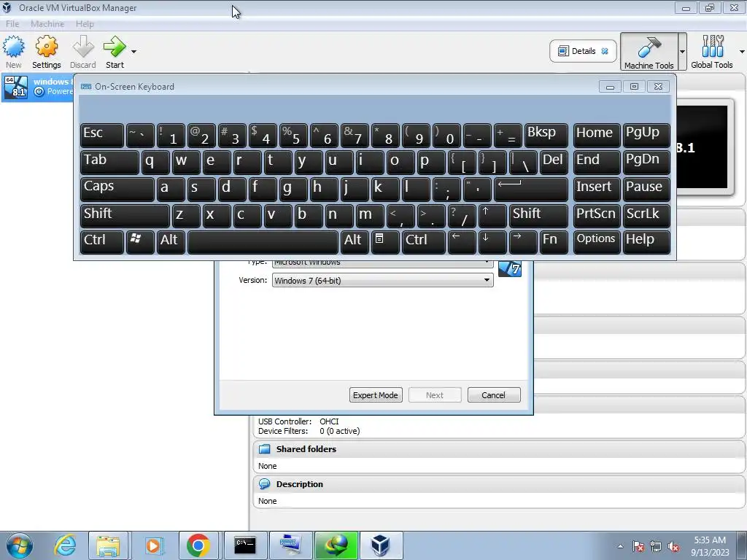Click the Shared folders section header
747x560 pixels.
pos(498,449)
